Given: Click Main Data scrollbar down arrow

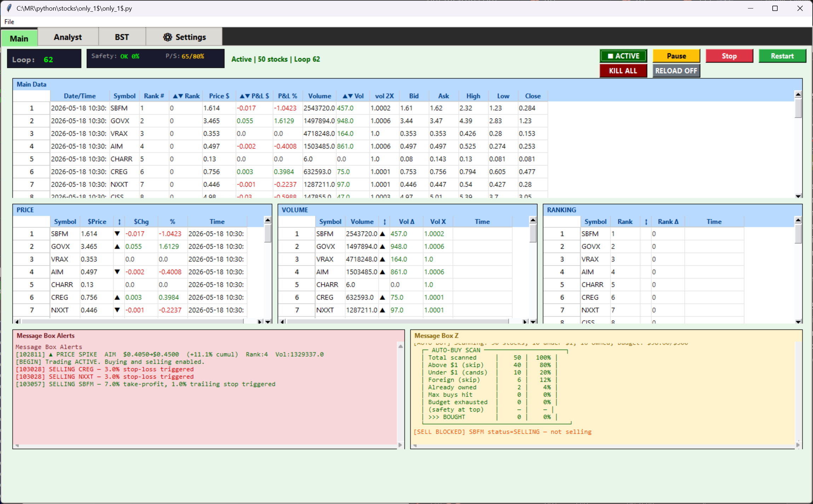Looking at the screenshot, I should pyautogui.click(x=798, y=196).
